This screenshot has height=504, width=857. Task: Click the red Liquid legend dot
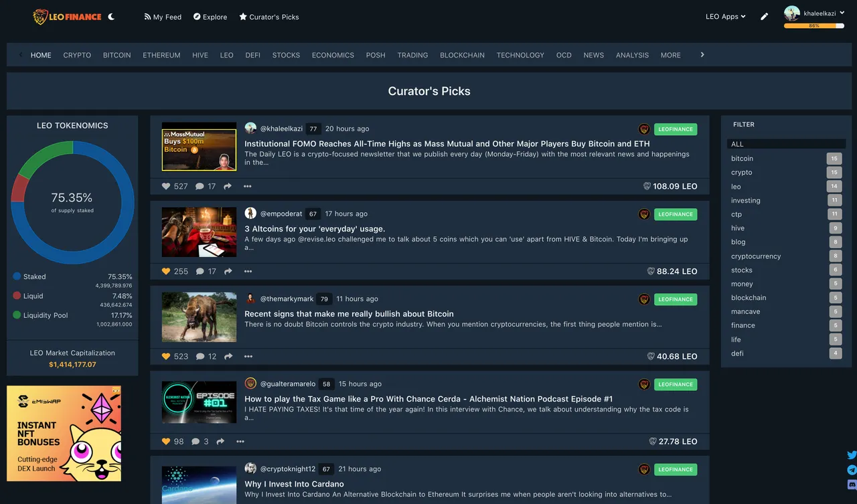coord(17,295)
